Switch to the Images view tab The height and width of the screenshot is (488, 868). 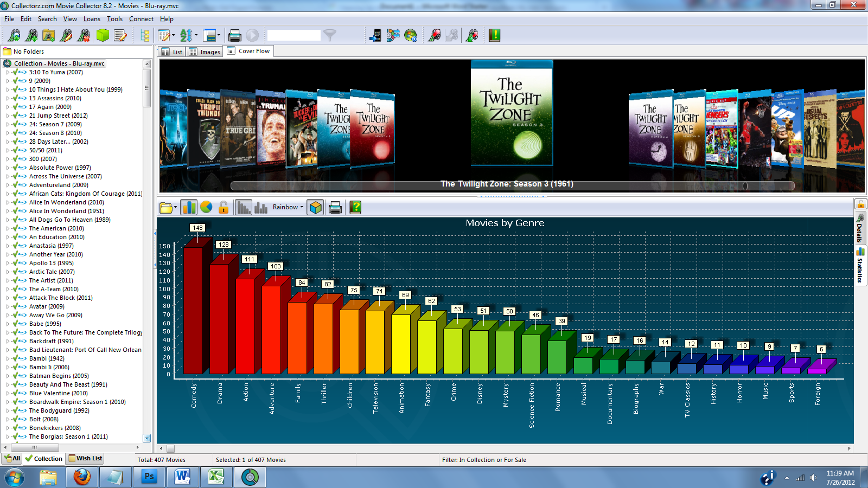[205, 52]
